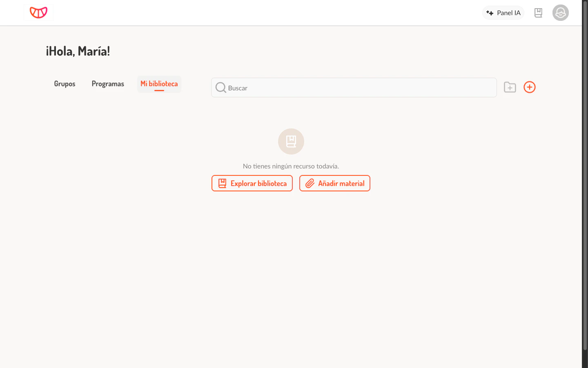This screenshot has height=368, width=588.
Task: Click the Buscar search field
Action: (354, 88)
